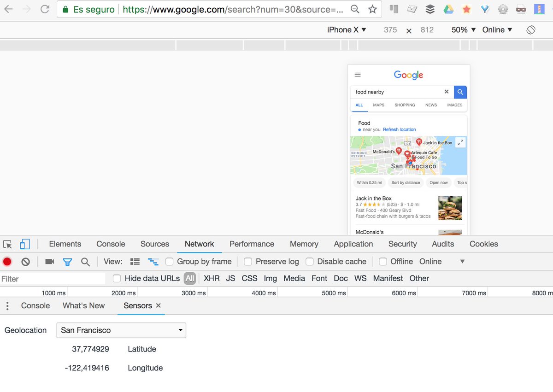Stop network recording with the red button
Viewport: 553px width, 392px height.
(x=7, y=262)
